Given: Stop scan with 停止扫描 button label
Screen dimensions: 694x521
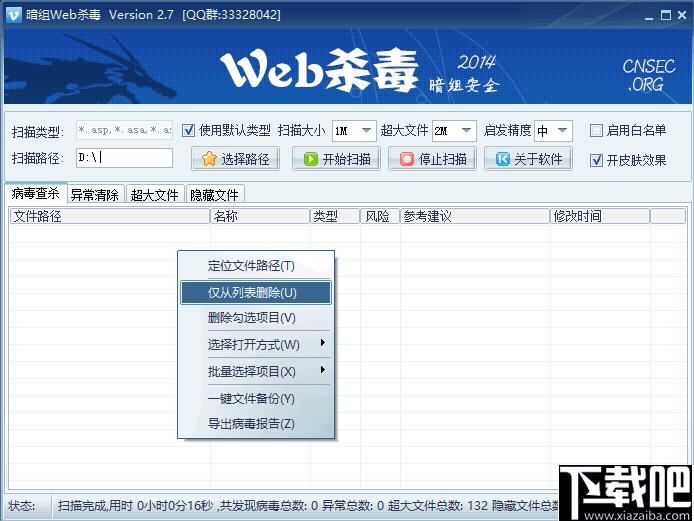Looking at the screenshot, I should pos(443,159).
